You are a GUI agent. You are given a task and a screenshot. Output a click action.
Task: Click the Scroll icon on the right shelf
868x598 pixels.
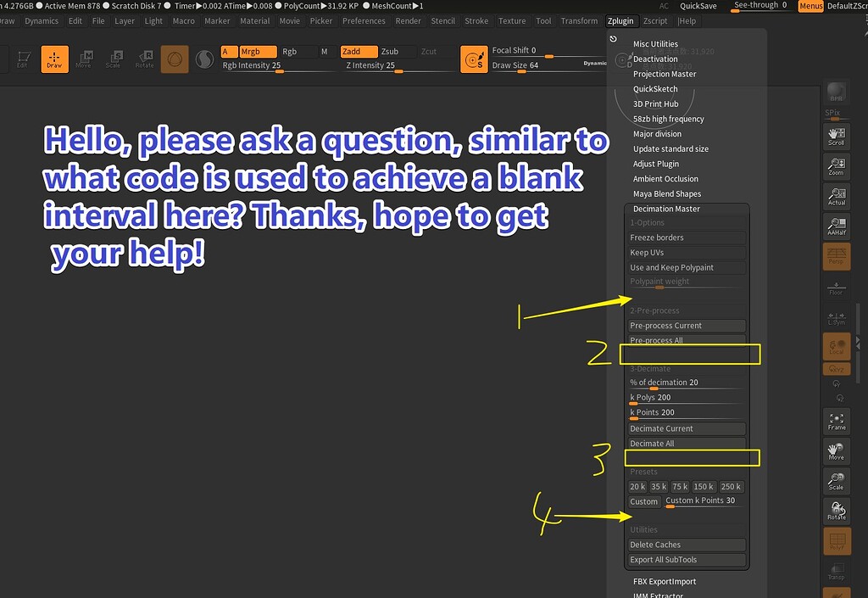[836, 134]
